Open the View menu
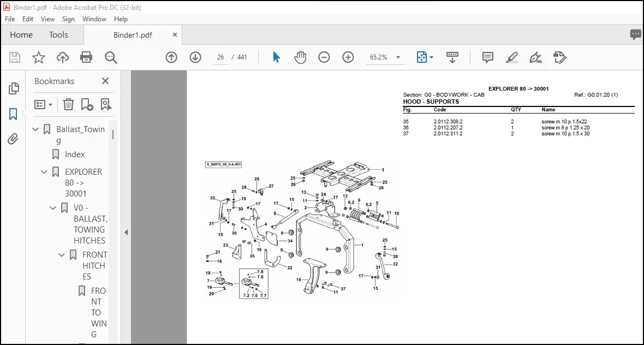Image resolution: width=644 pixels, height=345 pixels. click(x=47, y=19)
